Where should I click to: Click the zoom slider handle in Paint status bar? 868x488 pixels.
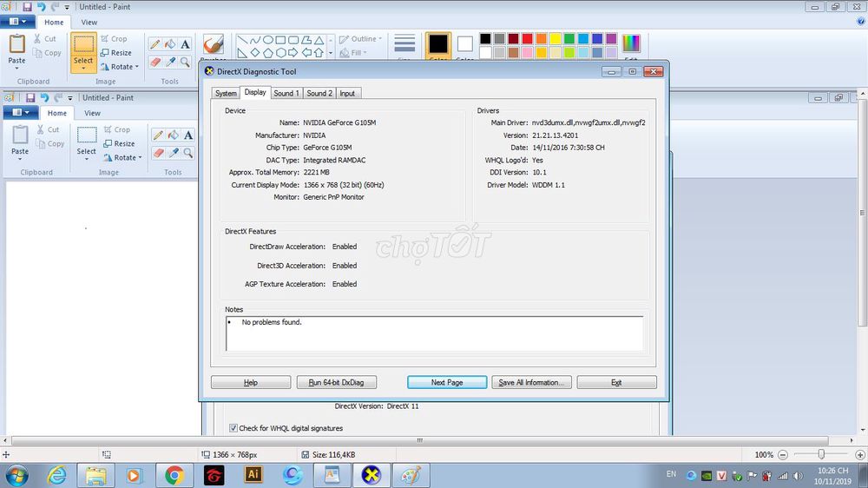[821, 454]
